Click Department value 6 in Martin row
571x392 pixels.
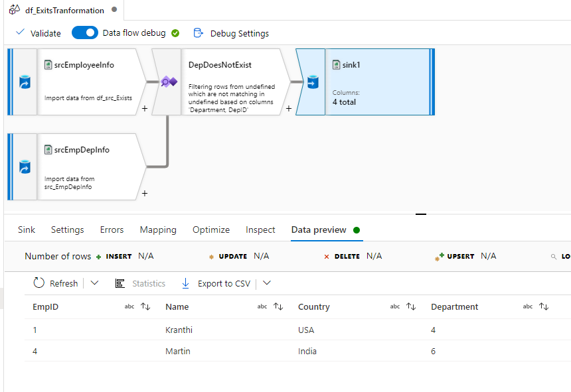[434, 351]
